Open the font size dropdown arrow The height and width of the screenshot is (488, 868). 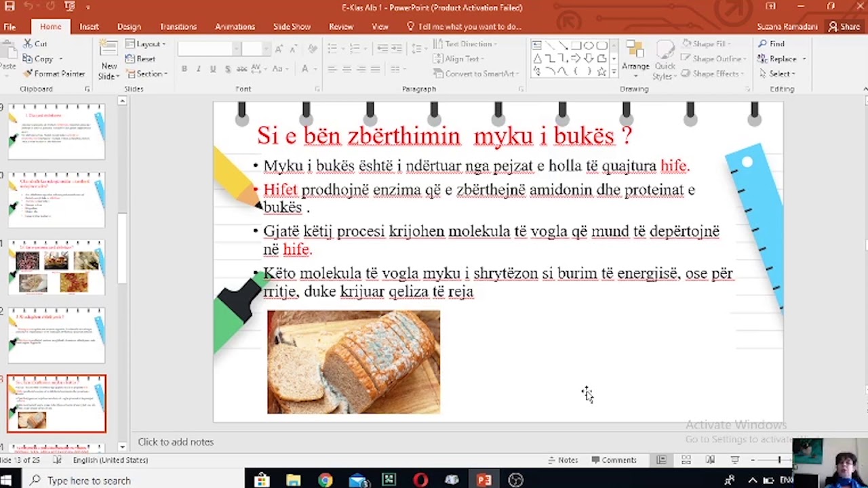pyautogui.click(x=266, y=49)
